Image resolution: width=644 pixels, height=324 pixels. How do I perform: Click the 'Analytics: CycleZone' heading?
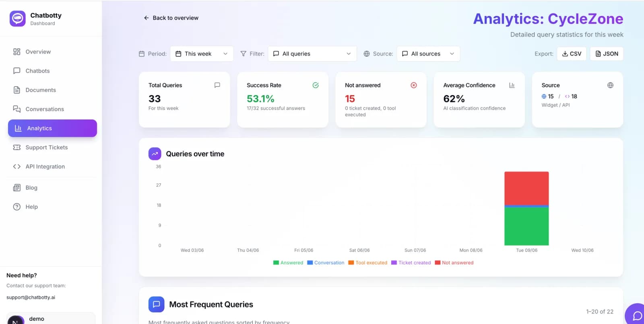click(x=548, y=19)
